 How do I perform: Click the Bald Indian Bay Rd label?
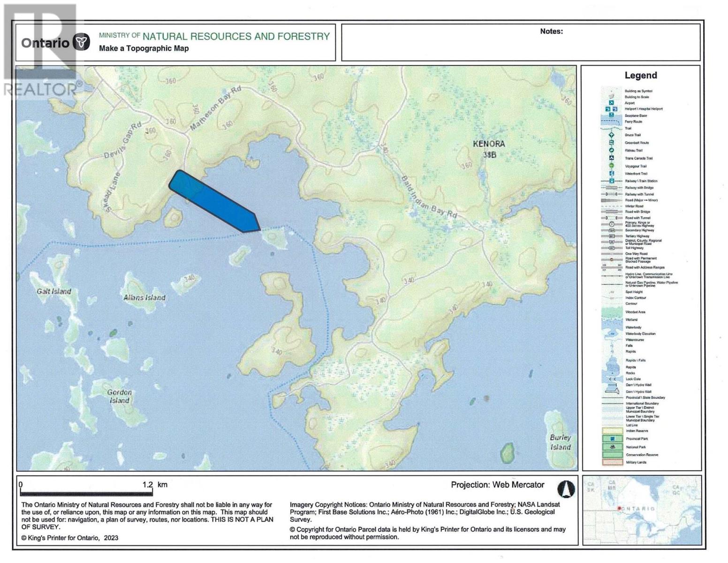click(x=429, y=197)
